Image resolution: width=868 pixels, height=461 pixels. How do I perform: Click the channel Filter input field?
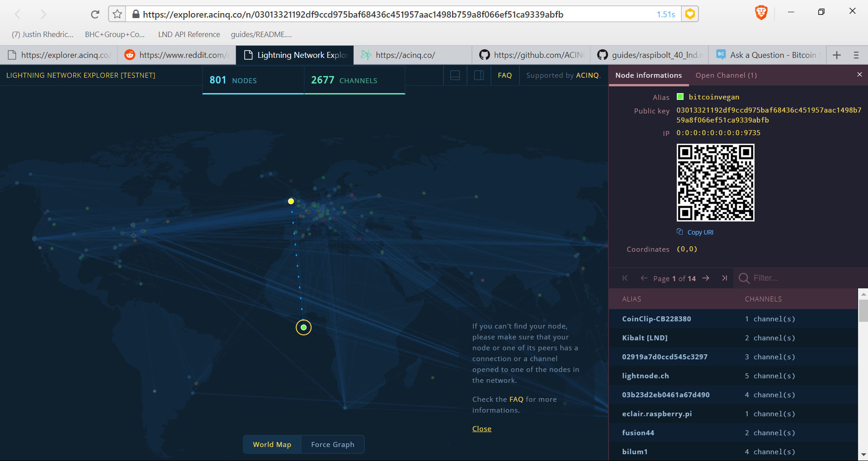[x=800, y=278]
